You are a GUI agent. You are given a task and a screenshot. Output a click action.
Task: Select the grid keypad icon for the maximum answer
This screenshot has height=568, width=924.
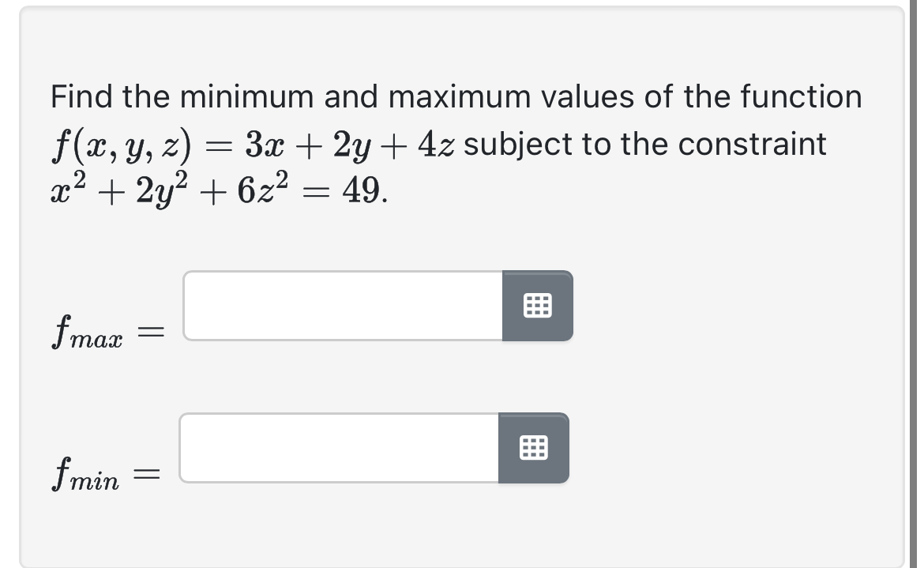click(x=538, y=306)
